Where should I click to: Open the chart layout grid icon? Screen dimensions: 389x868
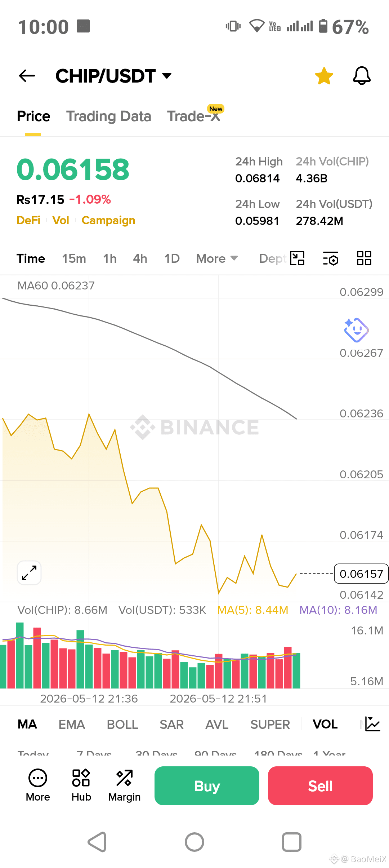pyautogui.click(x=364, y=258)
